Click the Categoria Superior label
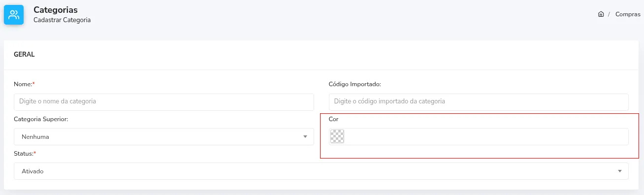644x195 pixels. coord(41,119)
